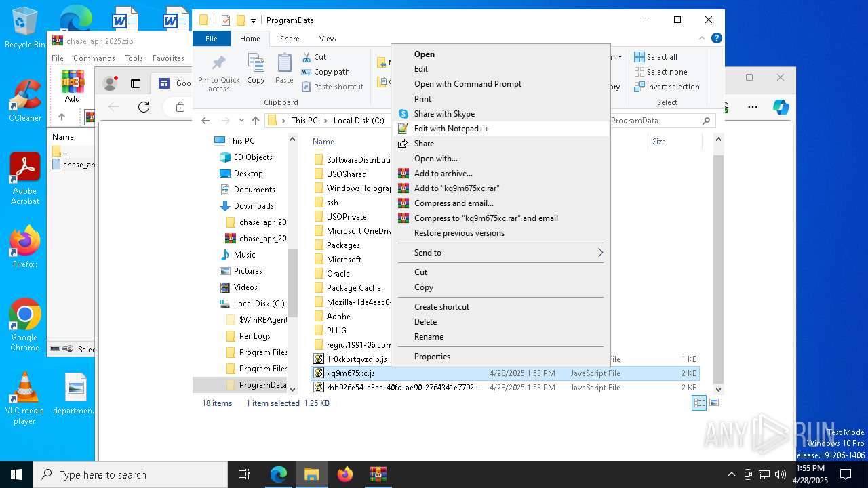Select the PLUG folder

(336, 331)
